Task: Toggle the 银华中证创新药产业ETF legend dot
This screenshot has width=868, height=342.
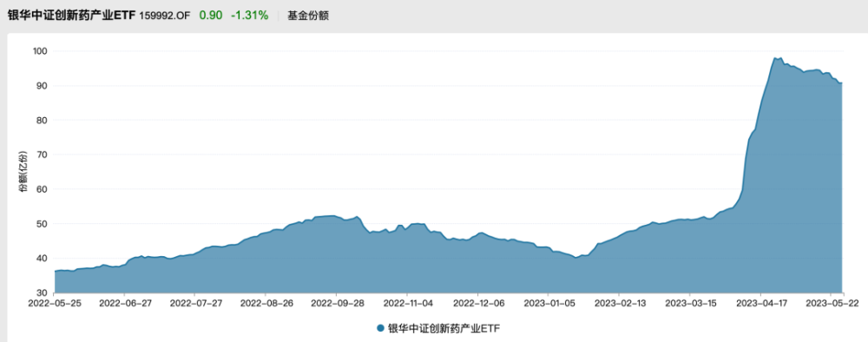Action: [x=380, y=328]
